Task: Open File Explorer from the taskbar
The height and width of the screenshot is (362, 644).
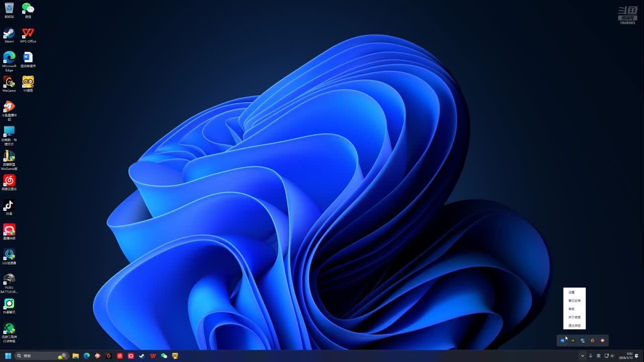Action: point(75,356)
